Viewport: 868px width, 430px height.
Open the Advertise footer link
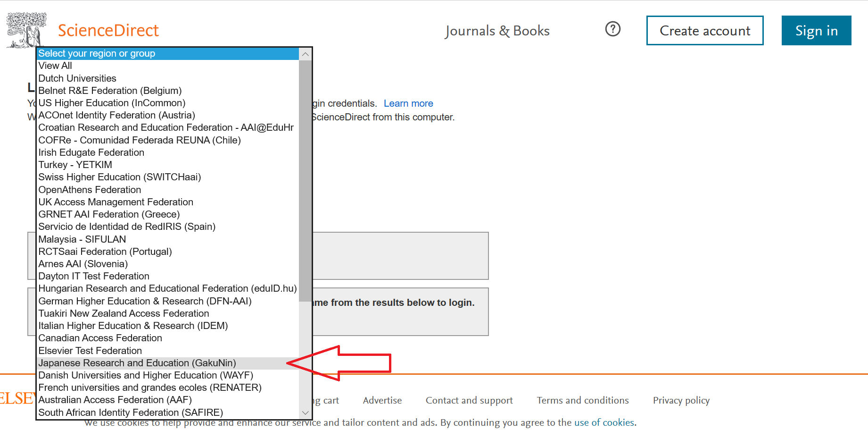(x=382, y=400)
